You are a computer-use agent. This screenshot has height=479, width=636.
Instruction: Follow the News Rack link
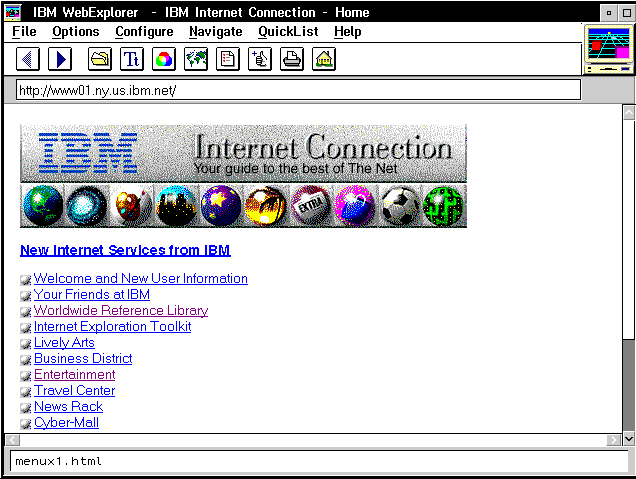tap(69, 406)
